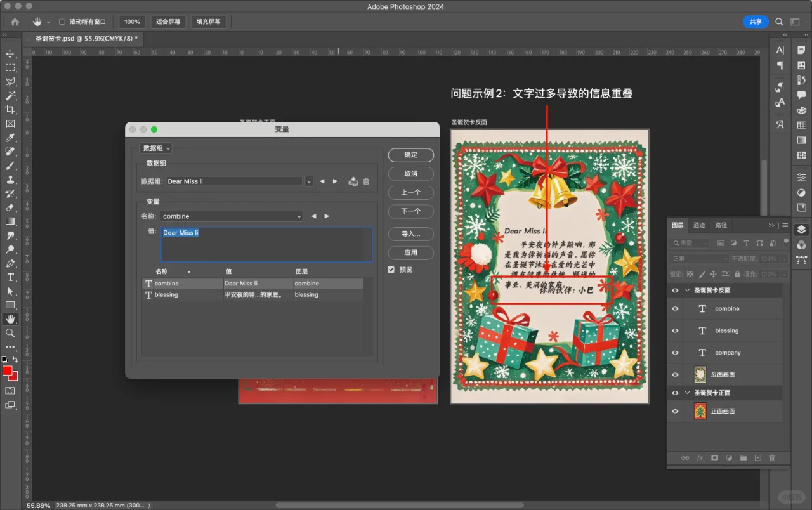Click the 上一个 button

411,192
